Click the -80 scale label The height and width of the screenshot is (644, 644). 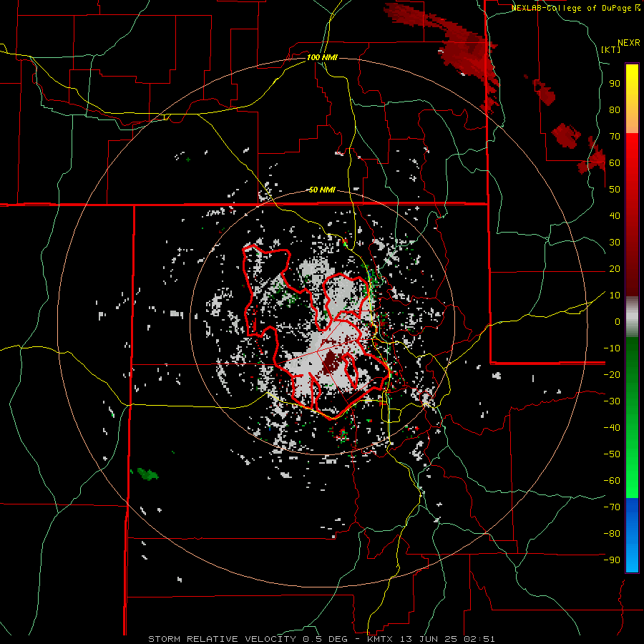click(x=612, y=534)
